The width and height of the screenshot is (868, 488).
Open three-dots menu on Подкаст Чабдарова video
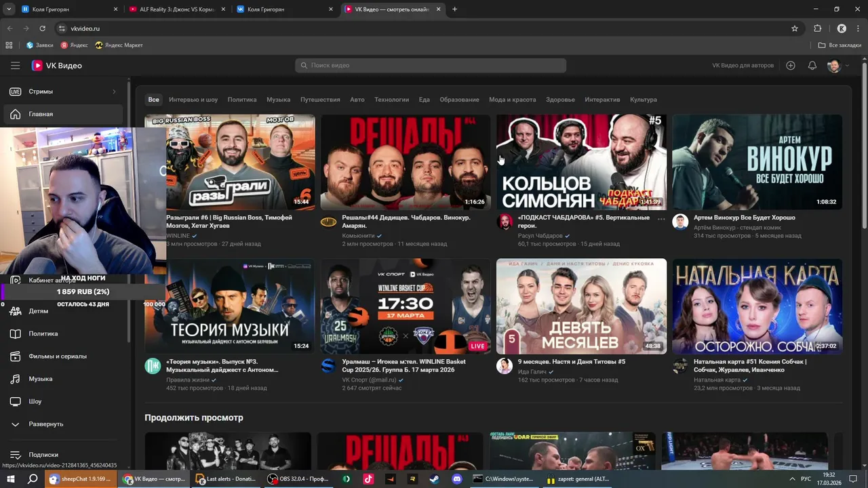pos(661,218)
